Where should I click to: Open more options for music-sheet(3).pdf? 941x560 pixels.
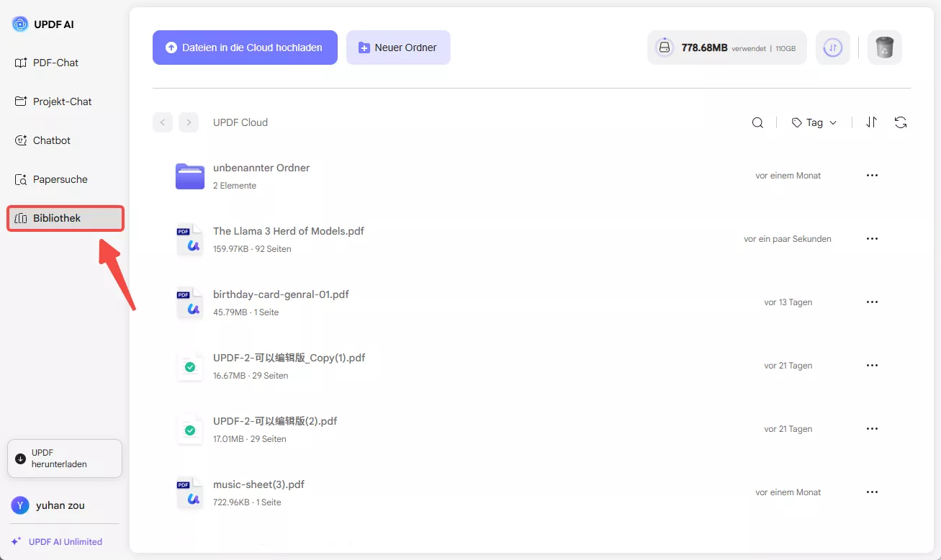point(872,492)
